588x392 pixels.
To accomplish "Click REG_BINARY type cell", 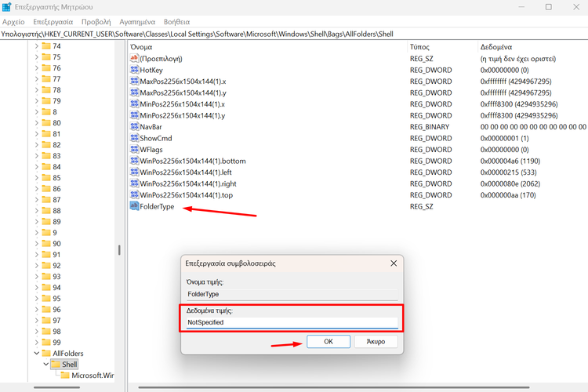I will coord(430,127).
